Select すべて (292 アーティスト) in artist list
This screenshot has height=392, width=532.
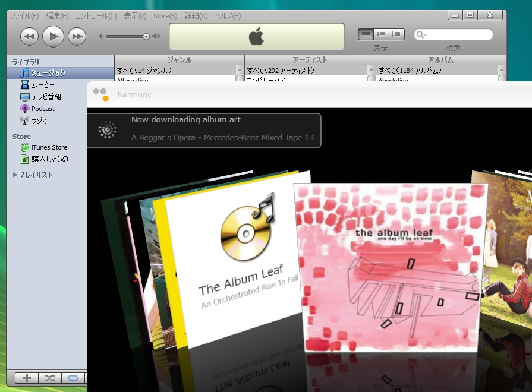tap(306, 71)
